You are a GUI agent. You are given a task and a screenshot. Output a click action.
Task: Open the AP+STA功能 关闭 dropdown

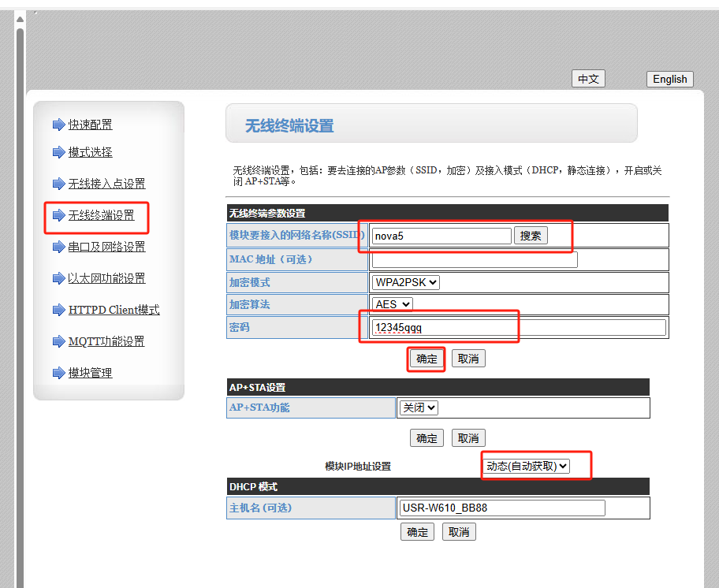[419, 408]
